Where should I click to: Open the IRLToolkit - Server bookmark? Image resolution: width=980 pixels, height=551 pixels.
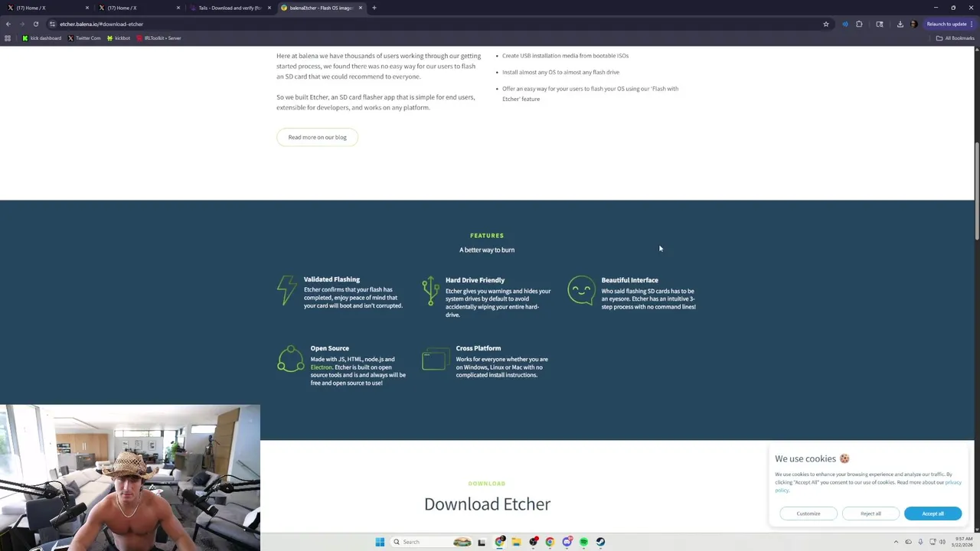pyautogui.click(x=159, y=38)
